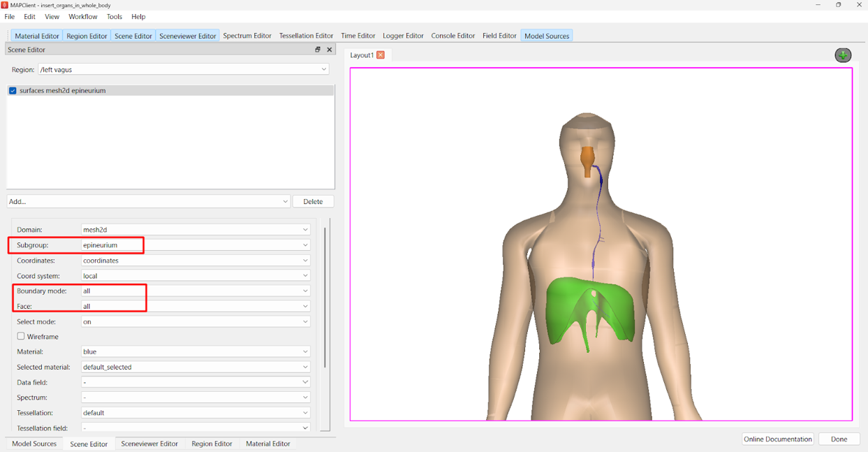Screen dimensions: 868x452
Task: Open the Spectrum Editor from top toolbar
Action: point(247,36)
